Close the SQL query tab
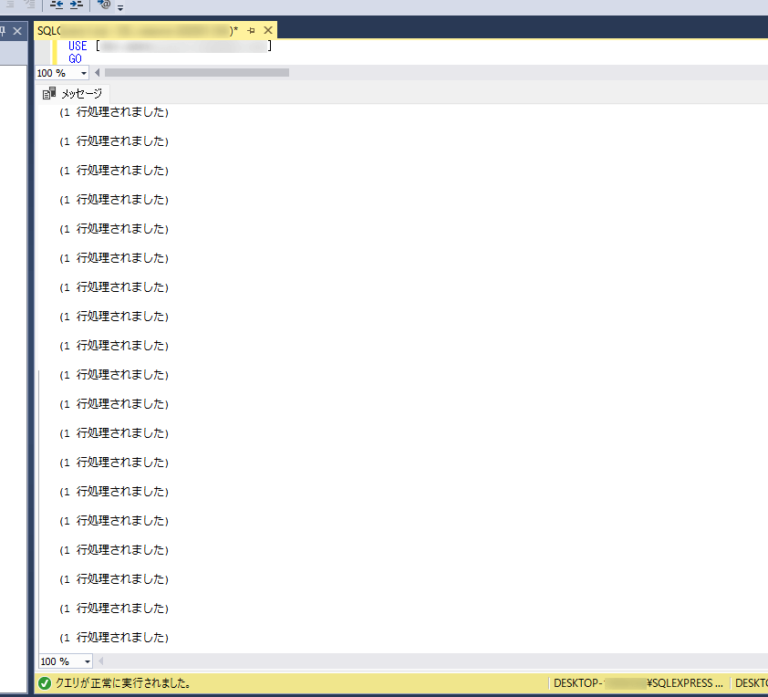 coord(268,30)
